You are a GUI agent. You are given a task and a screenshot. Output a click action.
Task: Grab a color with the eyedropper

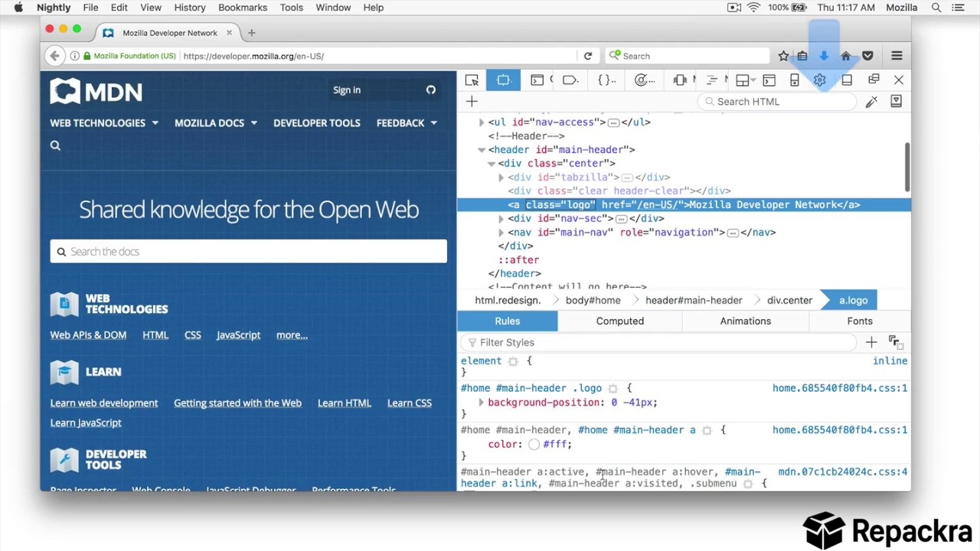click(x=871, y=102)
